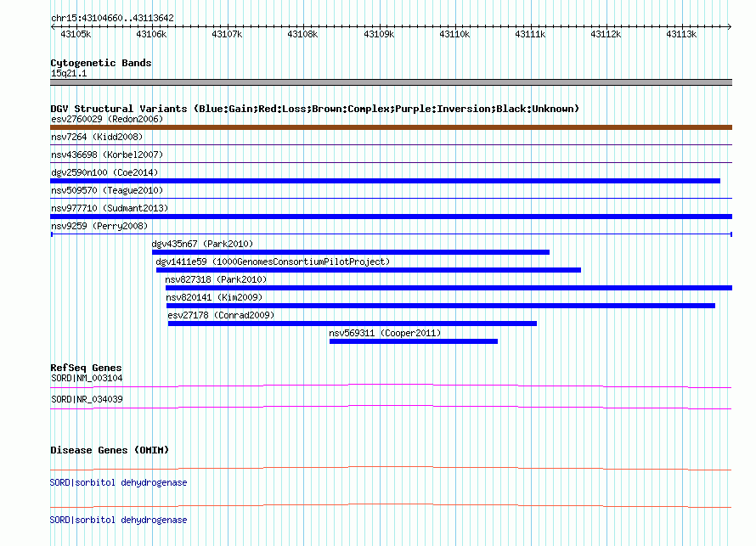Click the nsv827318 (Park2010) variant bar
This screenshot has height=546, width=756.
tap(449, 288)
